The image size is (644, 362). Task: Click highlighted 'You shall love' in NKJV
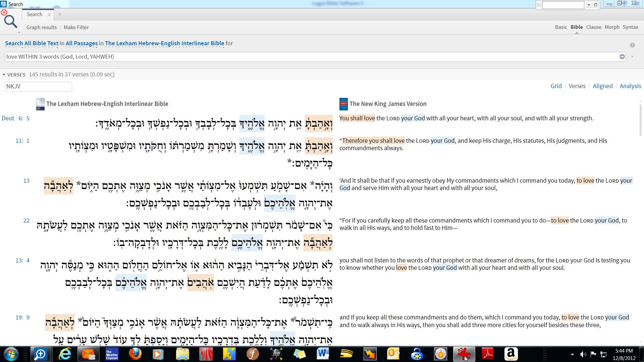coord(357,118)
